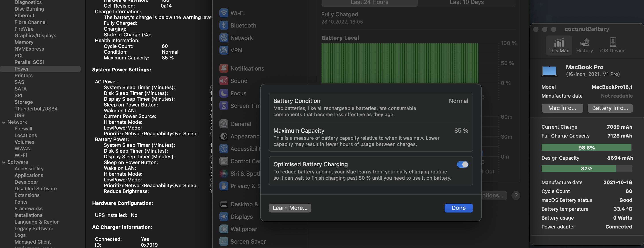
Task: Collapse the Network tree section
Action: pyautogui.click(x=4, y=122)
